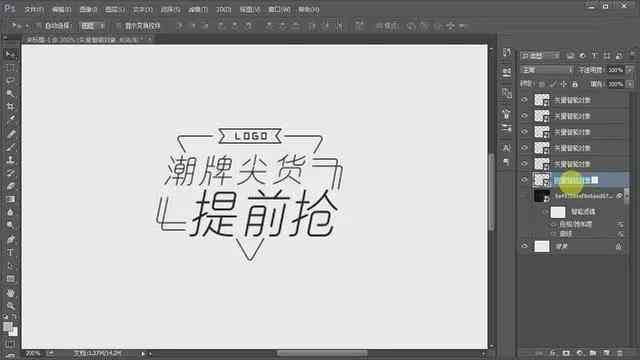Screen dimensions: 640x360
Task: Click the new adjustment layer icon
Action: (x=579, y=353)
